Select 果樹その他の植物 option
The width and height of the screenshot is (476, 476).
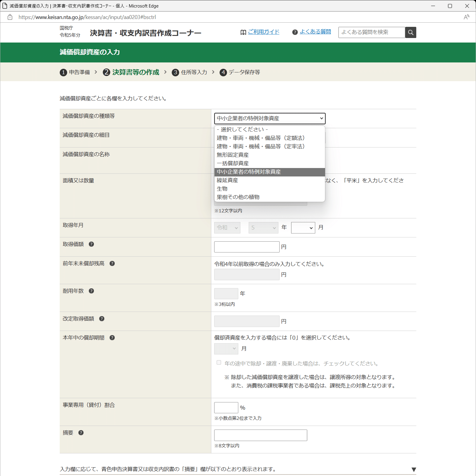coord(270,197)
